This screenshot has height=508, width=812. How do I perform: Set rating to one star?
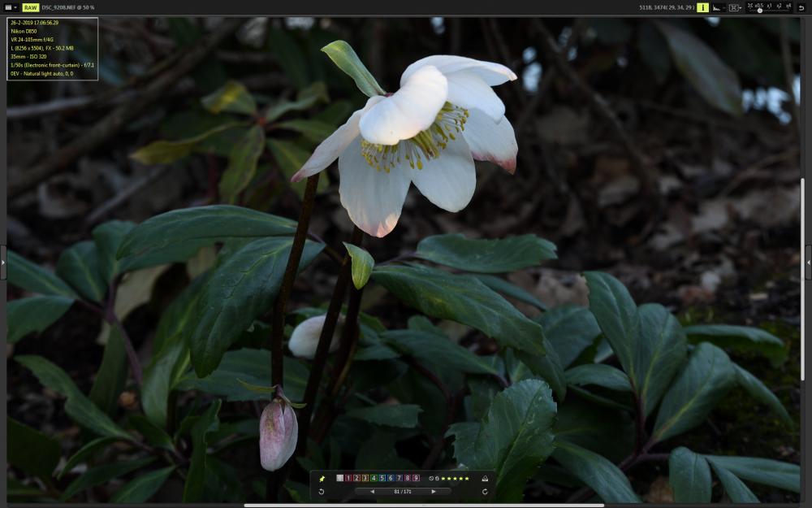[x=443, y=479]
